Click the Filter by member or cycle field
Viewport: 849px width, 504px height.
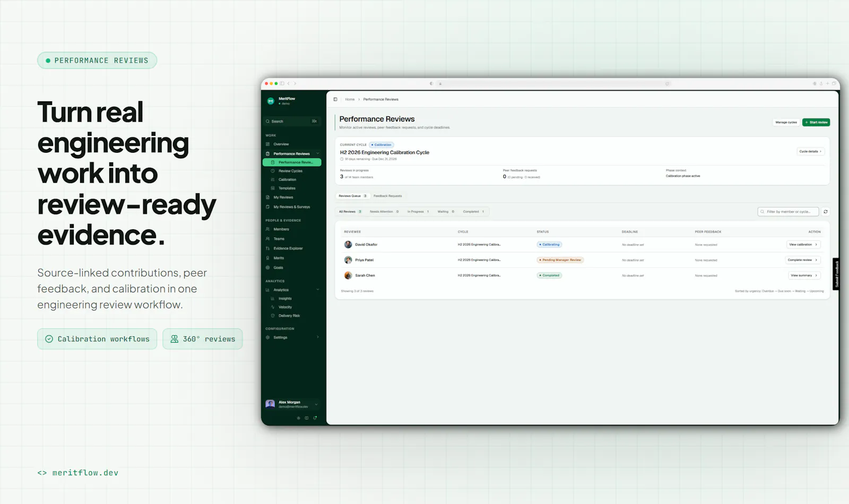click(788, 212)
